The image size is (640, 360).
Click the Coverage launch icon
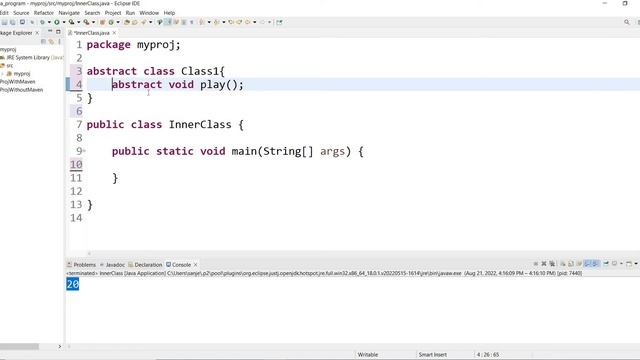tap(71, 22)
